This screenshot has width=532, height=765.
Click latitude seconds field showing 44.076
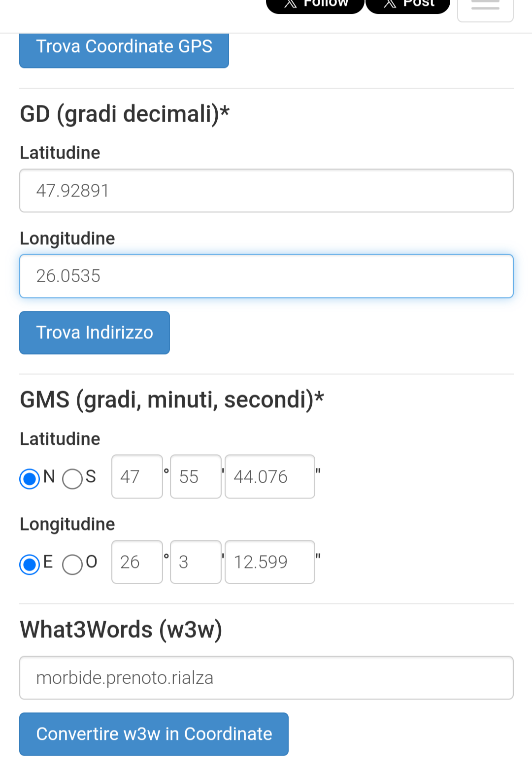coord(270,476)
